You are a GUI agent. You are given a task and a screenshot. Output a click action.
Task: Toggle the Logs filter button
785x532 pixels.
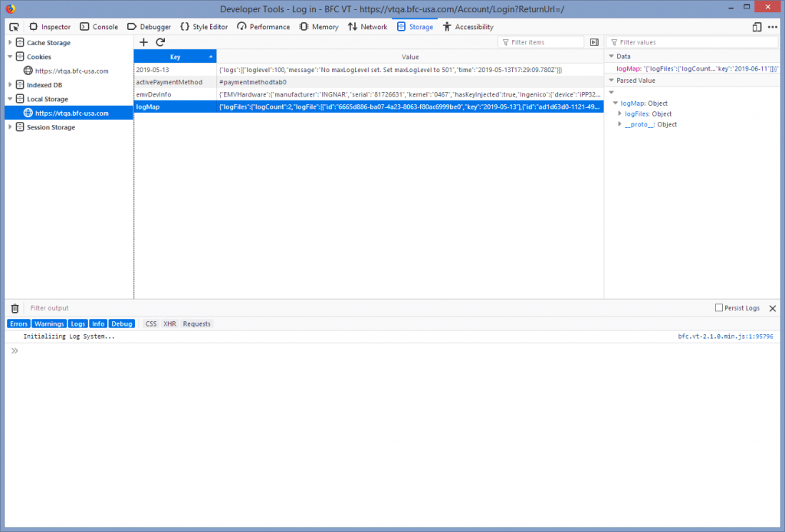(77, 323)
